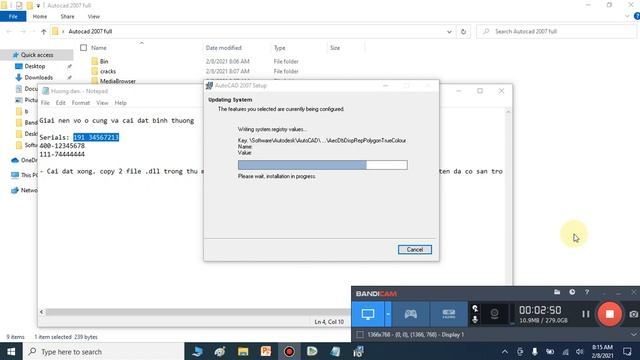Open Notepad Edit menu
This screenshot has height=360, width=640.
pos(61,103)
